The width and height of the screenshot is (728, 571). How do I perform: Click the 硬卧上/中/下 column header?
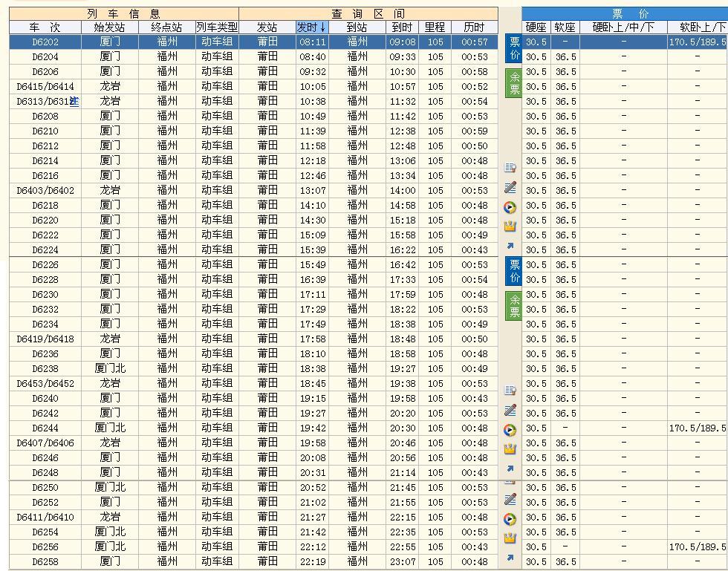click(623, 27)
